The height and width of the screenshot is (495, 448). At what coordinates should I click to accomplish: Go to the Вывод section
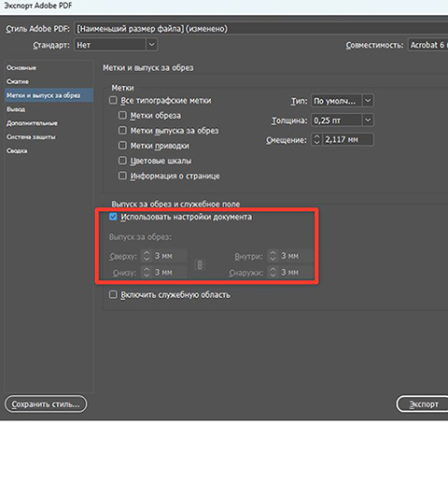tap(16, 109)
